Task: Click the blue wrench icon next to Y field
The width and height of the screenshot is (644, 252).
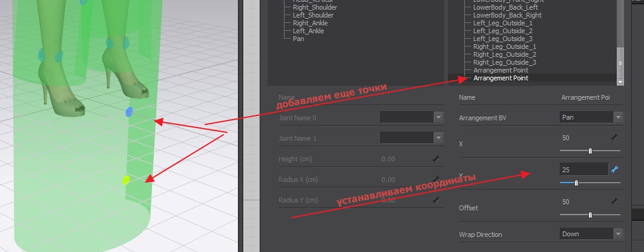Action: (614, 169)
